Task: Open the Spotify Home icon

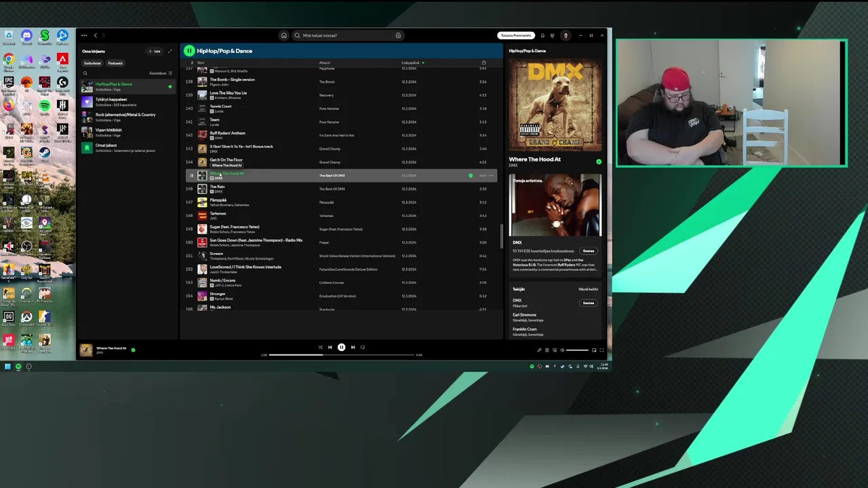Action: (283, 35)
